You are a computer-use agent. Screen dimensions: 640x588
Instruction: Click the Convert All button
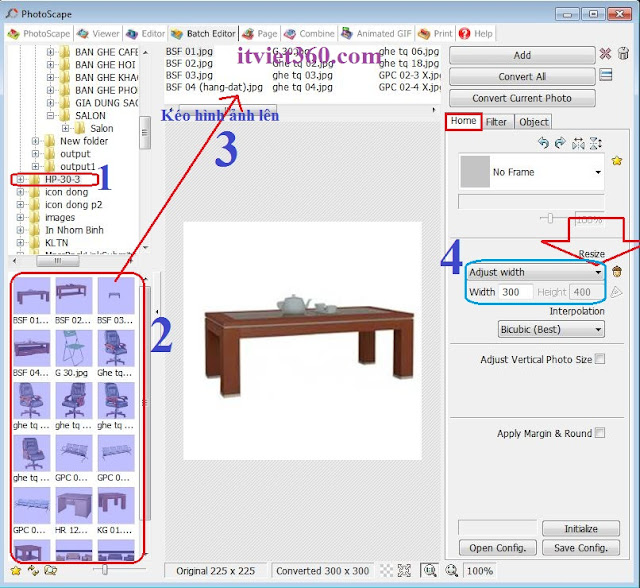(x=522, y=76)
